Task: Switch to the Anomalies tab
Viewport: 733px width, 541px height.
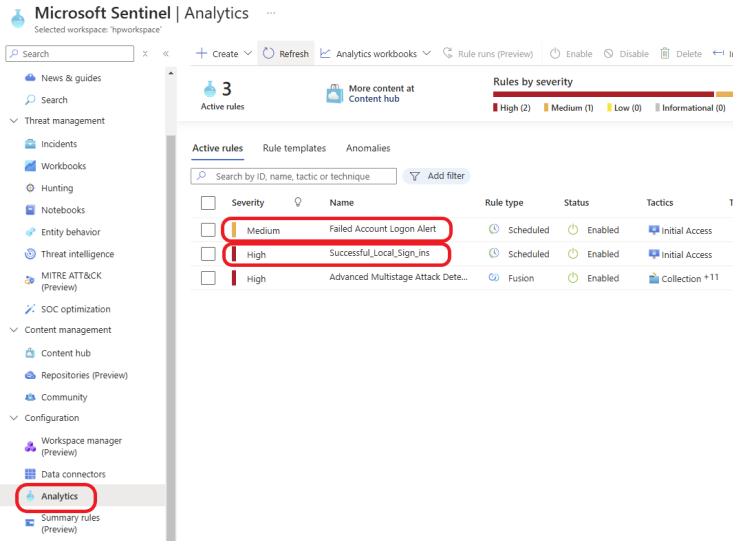Action: point(368,148)
